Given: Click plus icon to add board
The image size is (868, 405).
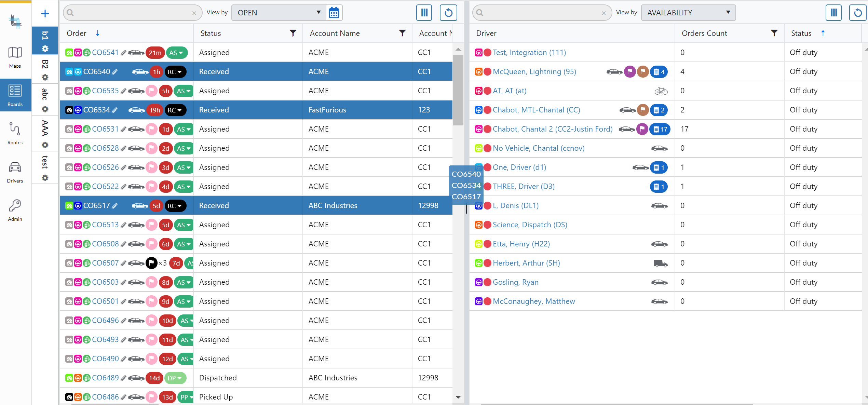Looking at the screenshot, I should (45, 14).
